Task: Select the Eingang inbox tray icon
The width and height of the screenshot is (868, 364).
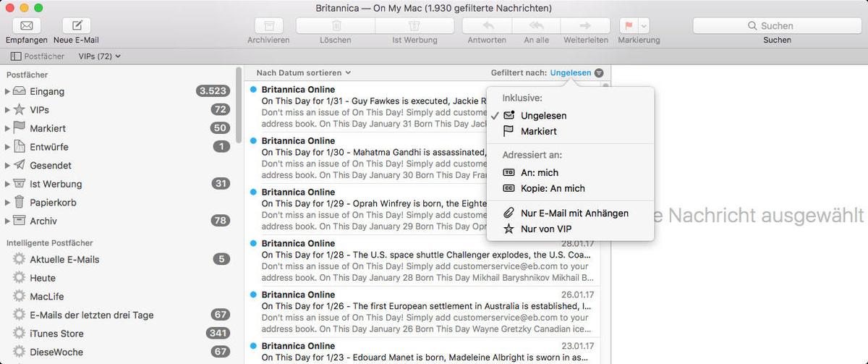Action: 20,91
